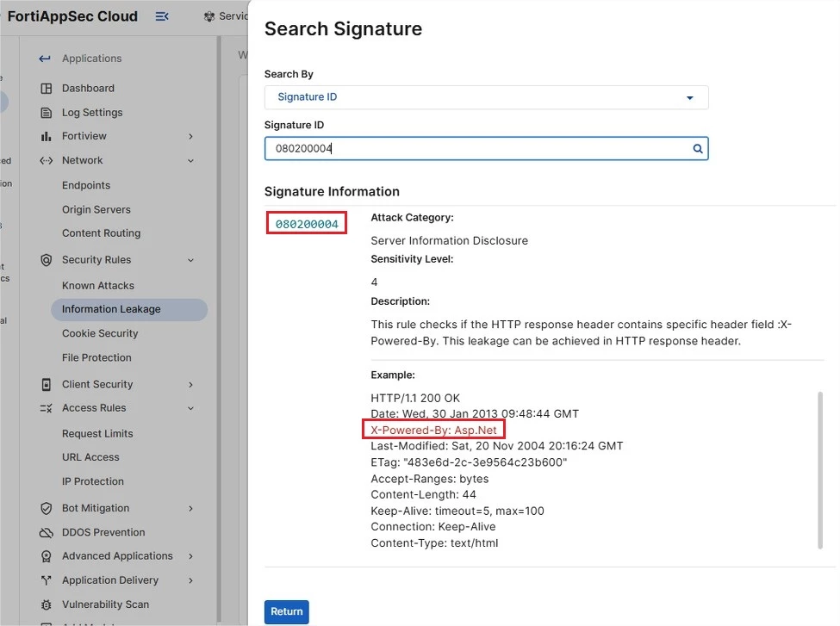Click the DDOS Prevention cloud icon
The image size is (840, 626).
coord(47,533)
